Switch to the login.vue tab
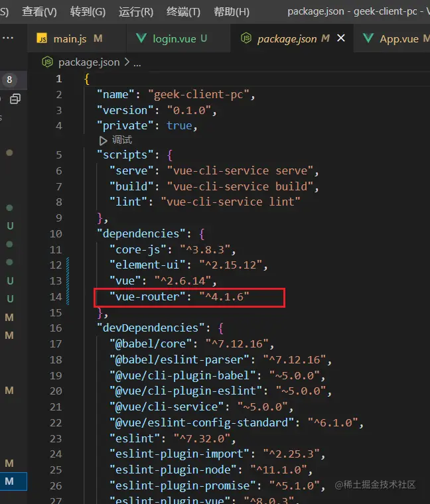The height and width of the screenshot is (504, 430). (179, 38)
